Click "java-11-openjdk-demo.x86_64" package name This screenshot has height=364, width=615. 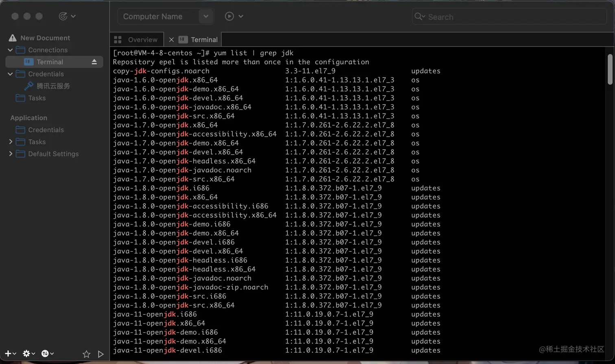(169, 341)
